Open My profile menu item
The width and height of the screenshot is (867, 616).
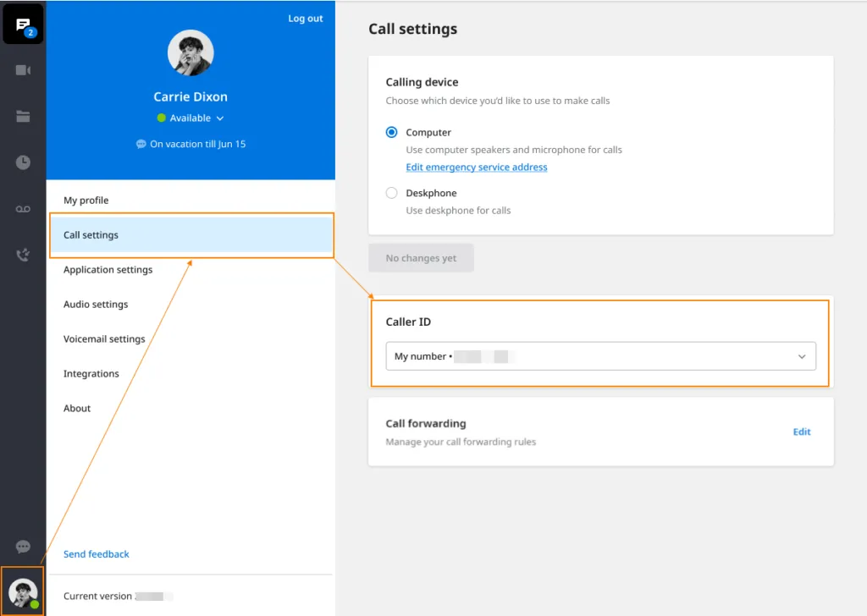191,200
